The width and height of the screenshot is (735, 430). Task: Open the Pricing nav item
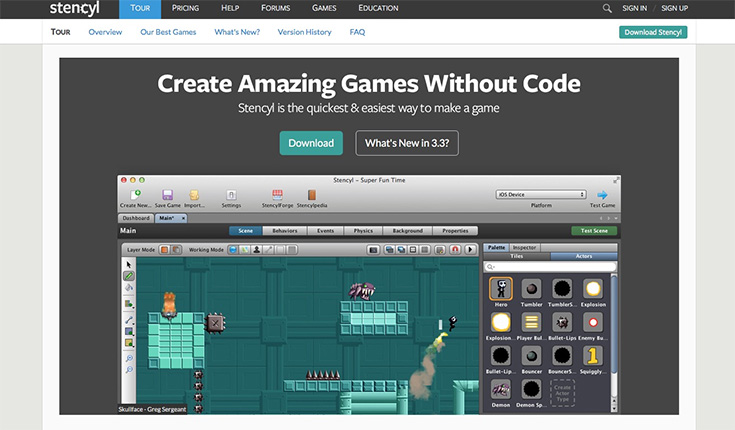(x=185, y=8)
